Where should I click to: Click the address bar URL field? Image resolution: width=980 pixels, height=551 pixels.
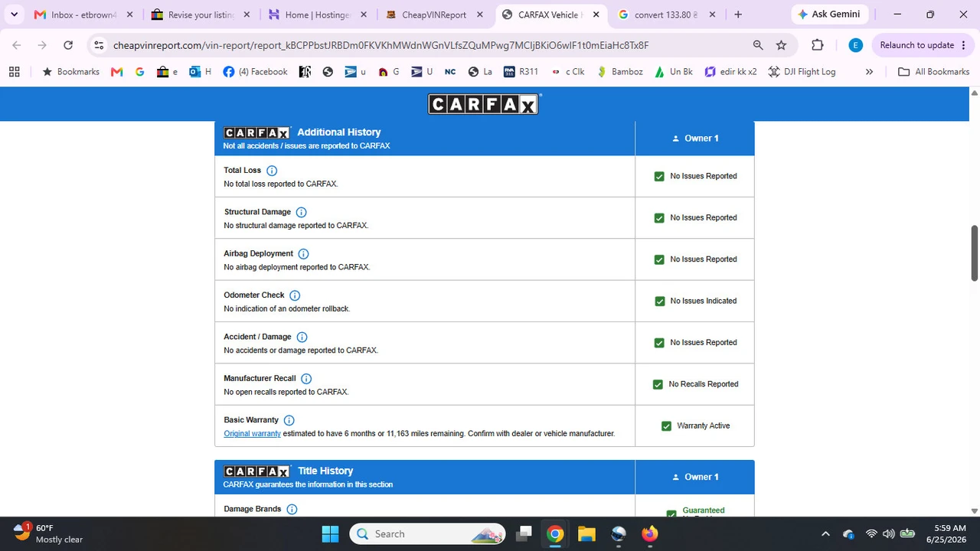(427, 45)
